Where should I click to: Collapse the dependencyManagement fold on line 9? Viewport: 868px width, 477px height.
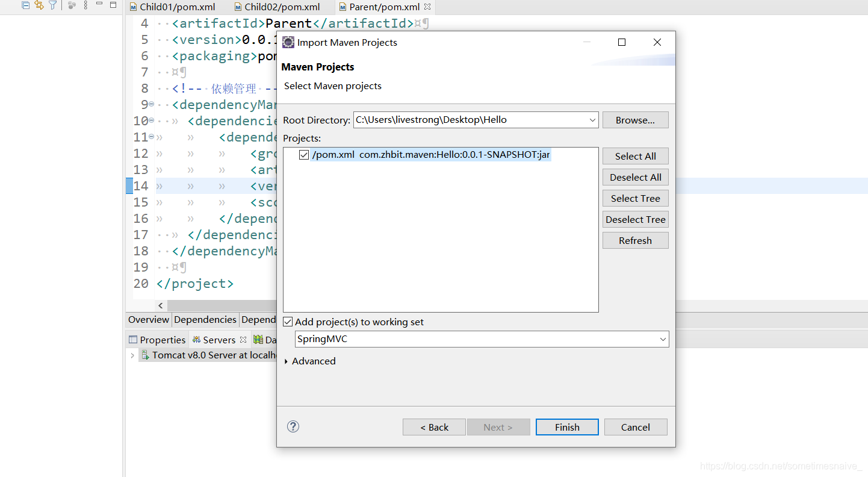pyautogui.click(x=151, y=105)
